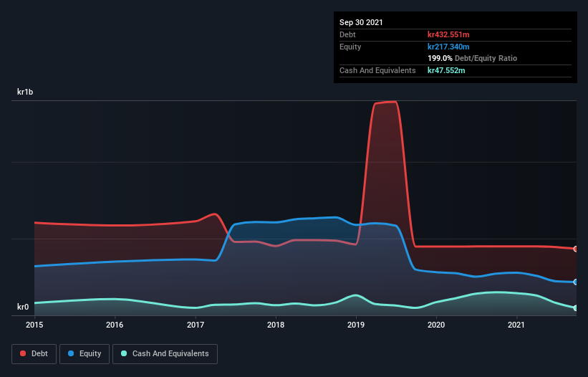588x377 pixels.
Task: Click the Debt label in the tooltip
Action: 347,34
